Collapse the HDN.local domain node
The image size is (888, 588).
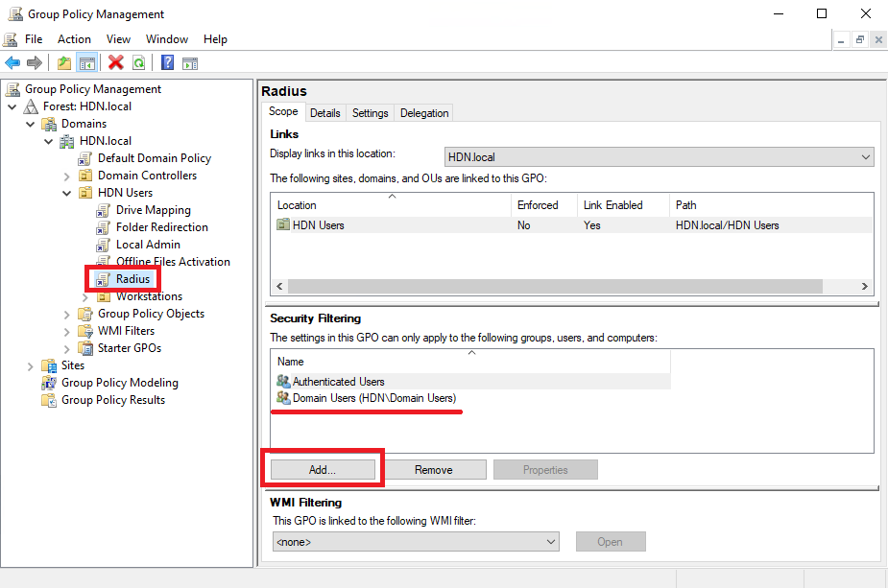[x=49, y=141]
